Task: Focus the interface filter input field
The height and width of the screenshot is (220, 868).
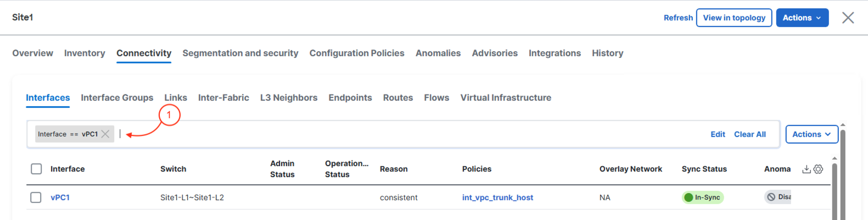Action: click(x=412, y=134)
